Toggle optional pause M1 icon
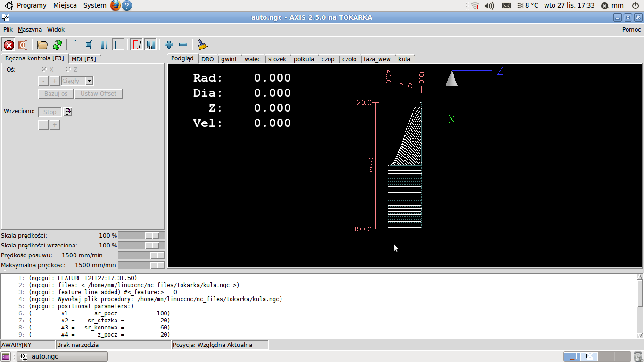The width and height of the screenshot is (644, 362). (x=150, y=45)
